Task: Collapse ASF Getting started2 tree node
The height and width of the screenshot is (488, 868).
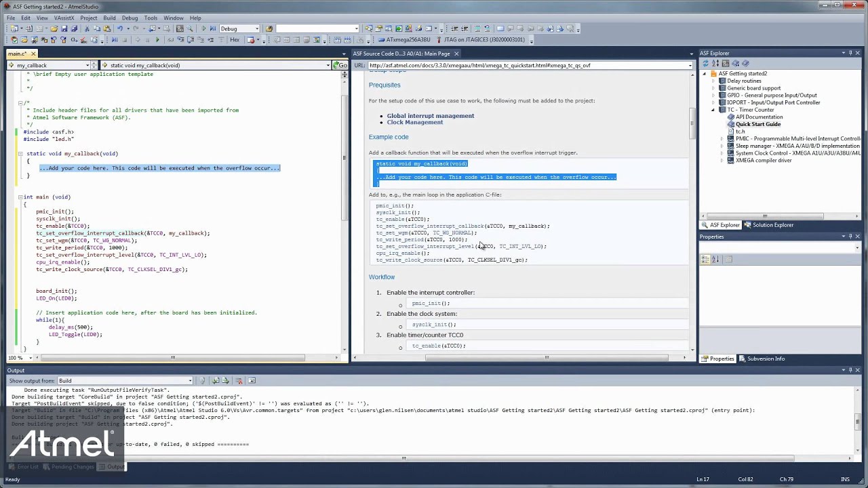Action: click(705, 73)
